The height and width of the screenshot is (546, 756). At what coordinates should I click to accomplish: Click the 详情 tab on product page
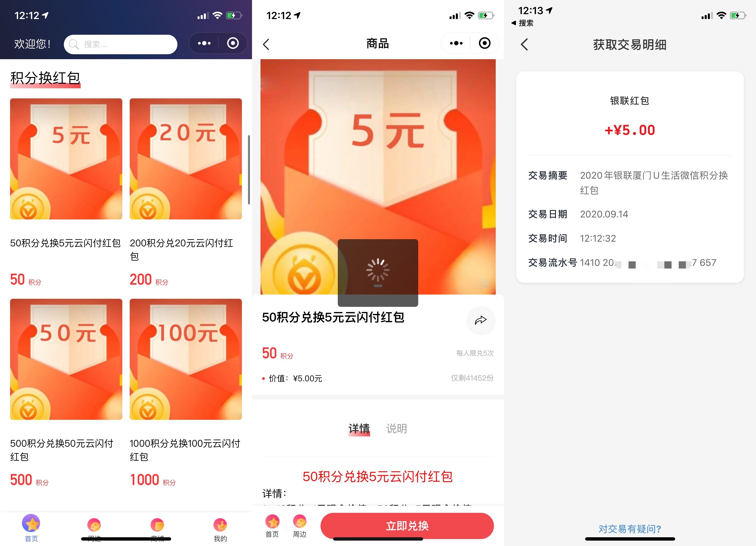358,426
